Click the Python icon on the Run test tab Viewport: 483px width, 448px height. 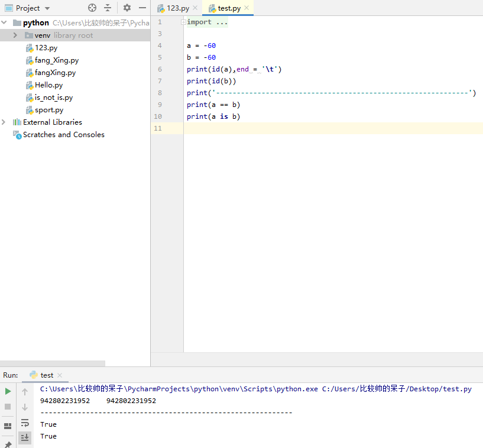34,375
